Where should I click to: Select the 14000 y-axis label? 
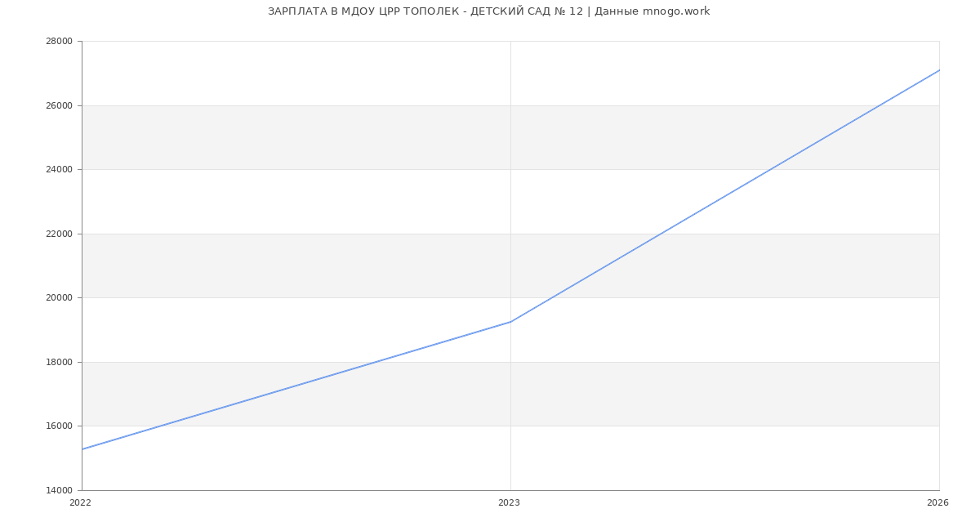pos(59,490)
